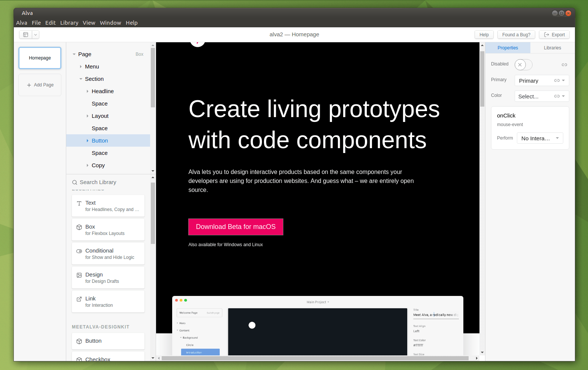Click the Box cube icon in library
The height and width of the screenshot is (370, 588).
[79, 227]
